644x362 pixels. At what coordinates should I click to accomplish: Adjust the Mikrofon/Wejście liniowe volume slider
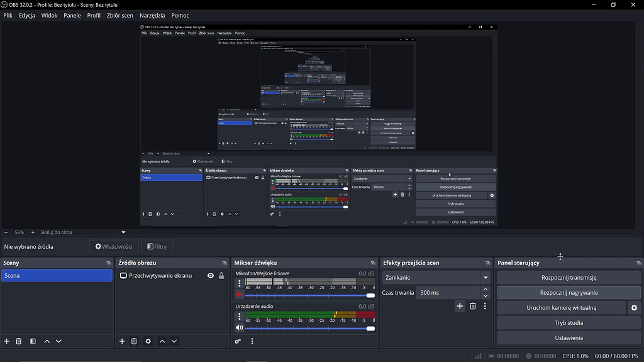point(310,295)
